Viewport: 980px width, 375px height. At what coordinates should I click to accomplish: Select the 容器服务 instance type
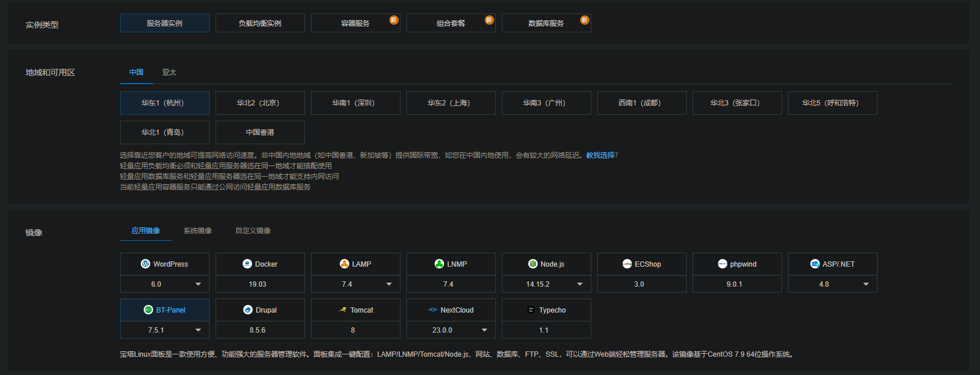(356, 23)
